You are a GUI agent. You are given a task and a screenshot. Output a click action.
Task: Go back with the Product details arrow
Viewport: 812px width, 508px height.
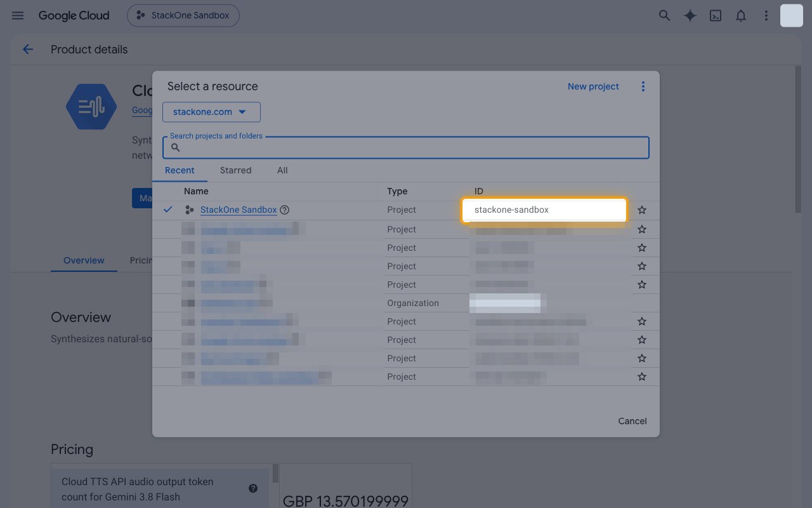[x=28, y=50]
